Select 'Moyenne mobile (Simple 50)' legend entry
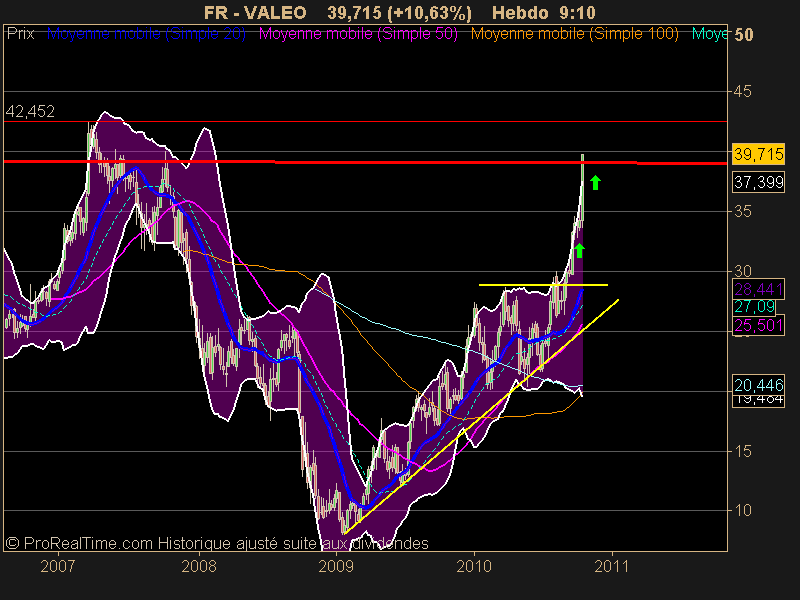Image resolution: width=800 pixels, height=600 pixels. [358, 34]
